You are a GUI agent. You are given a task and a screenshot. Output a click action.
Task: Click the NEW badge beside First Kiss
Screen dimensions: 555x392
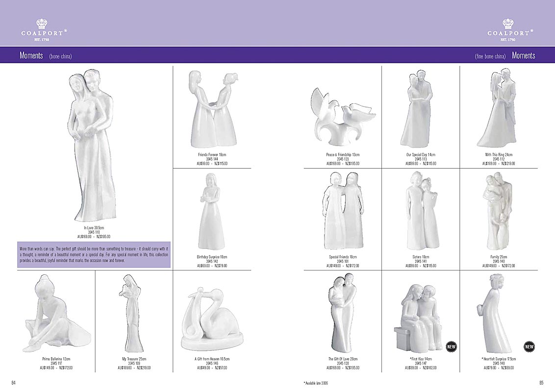(451, 347)
